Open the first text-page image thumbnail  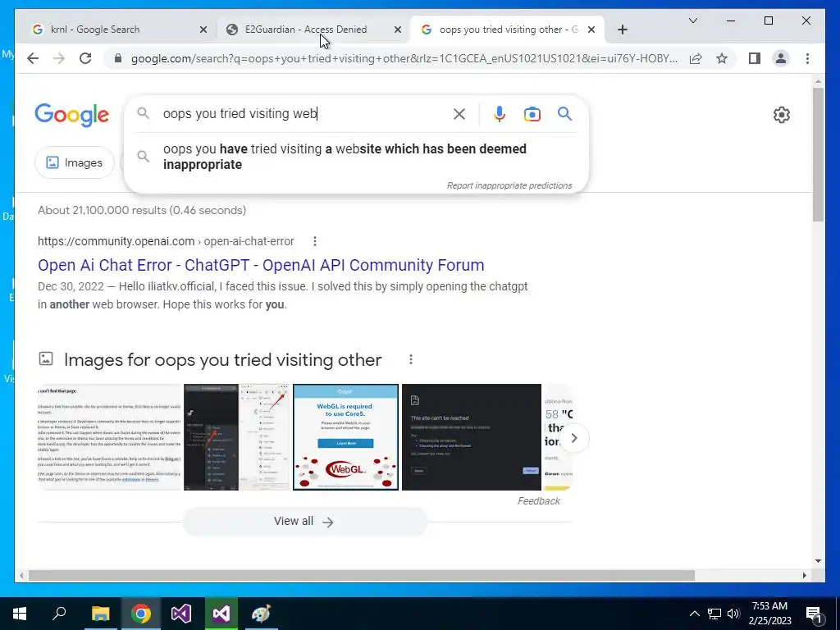click(110, 436)
